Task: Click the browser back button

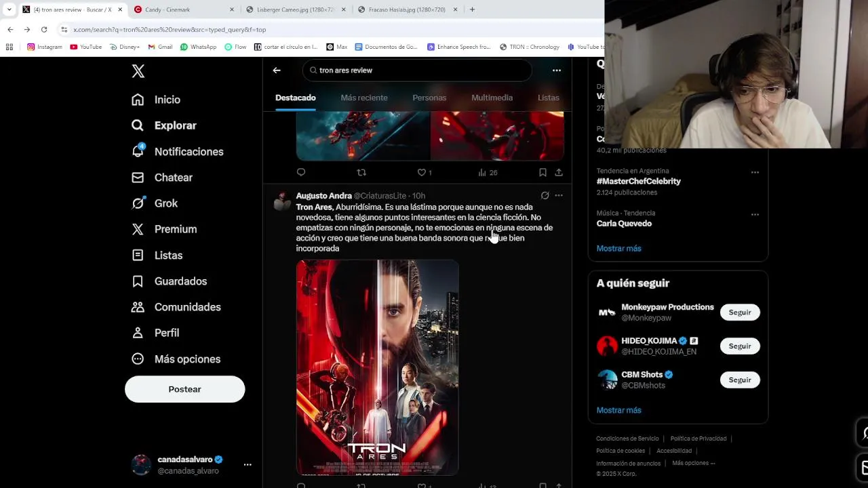Action: click(10, 30)
